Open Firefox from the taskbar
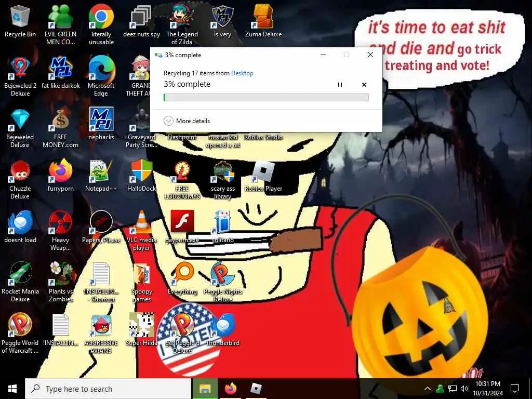This screenshot has width=532, height=399. coord(231,389)
